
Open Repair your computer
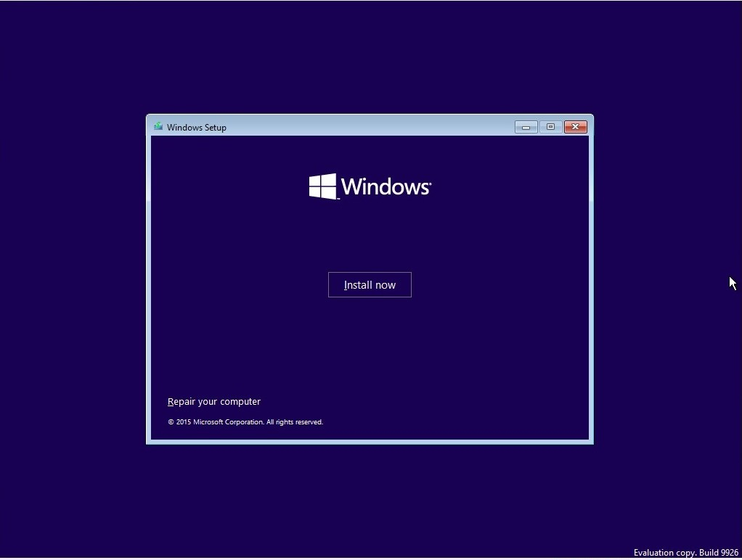click(214, 401)
